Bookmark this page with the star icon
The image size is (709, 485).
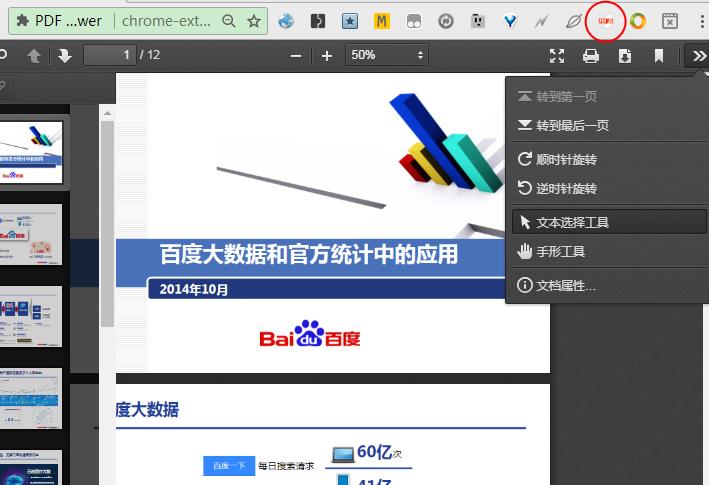click(x=254, y=21)
